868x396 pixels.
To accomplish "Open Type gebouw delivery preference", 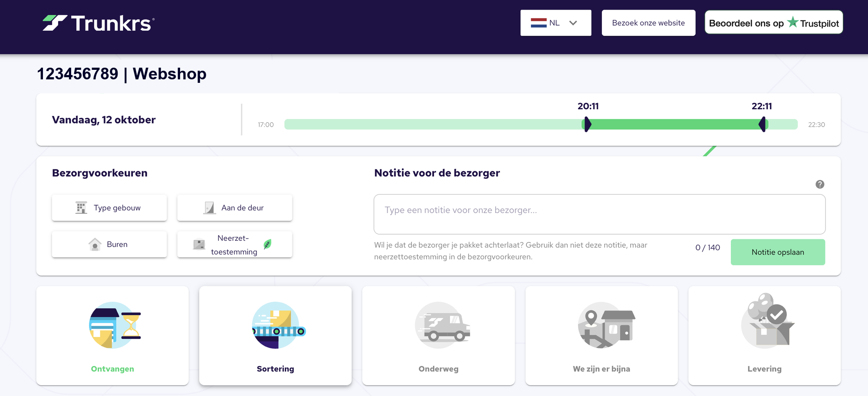I will coord(109,208).
